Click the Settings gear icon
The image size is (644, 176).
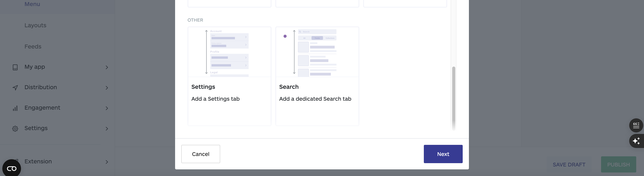point(15,128)
